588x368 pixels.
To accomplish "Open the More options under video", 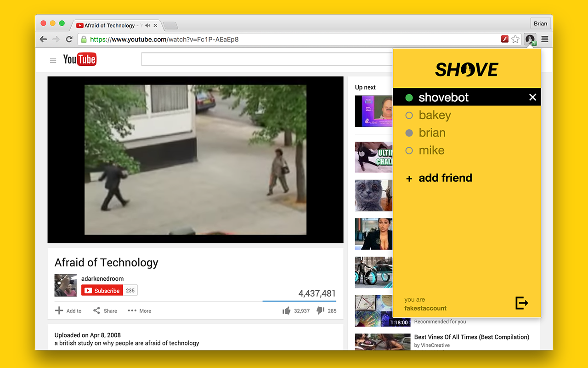I will click(140, 310).
